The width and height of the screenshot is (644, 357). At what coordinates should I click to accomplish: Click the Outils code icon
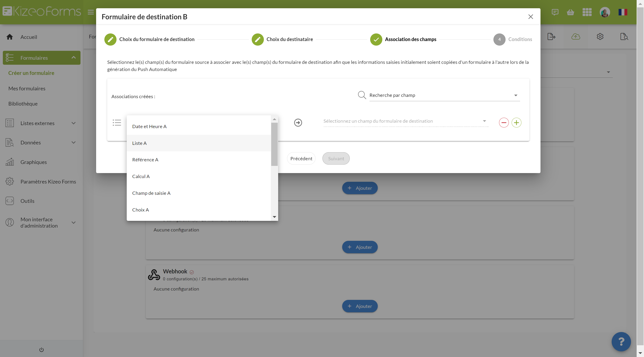coord(10,201)
